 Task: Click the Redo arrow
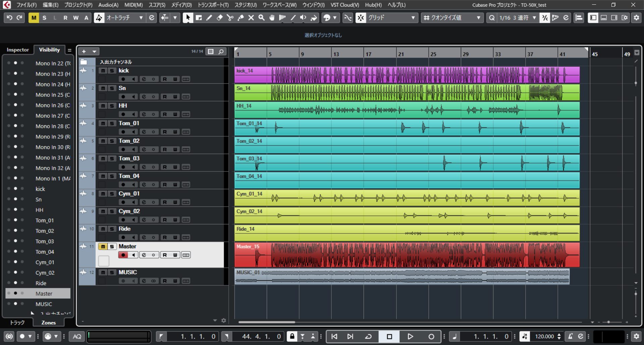19,18
